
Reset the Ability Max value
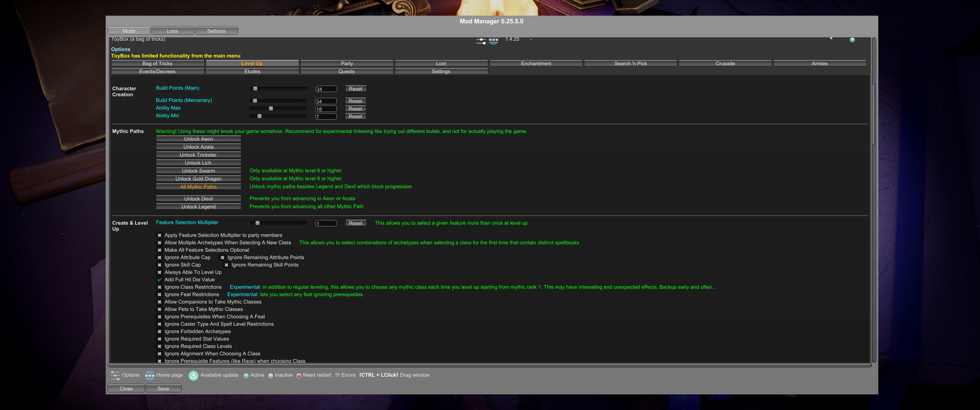pyautogui.click(x=355, y=109)
